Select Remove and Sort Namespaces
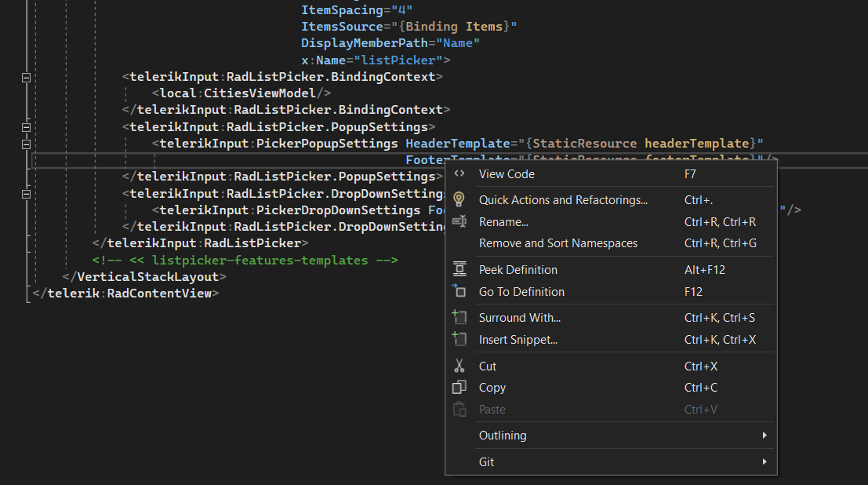This screenshot has height=485, width=868. pyautogui.click(x=557, y=243)
